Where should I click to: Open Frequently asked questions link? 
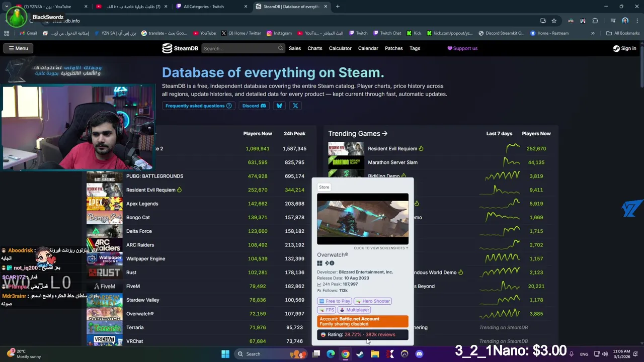[x=199, y=106]
